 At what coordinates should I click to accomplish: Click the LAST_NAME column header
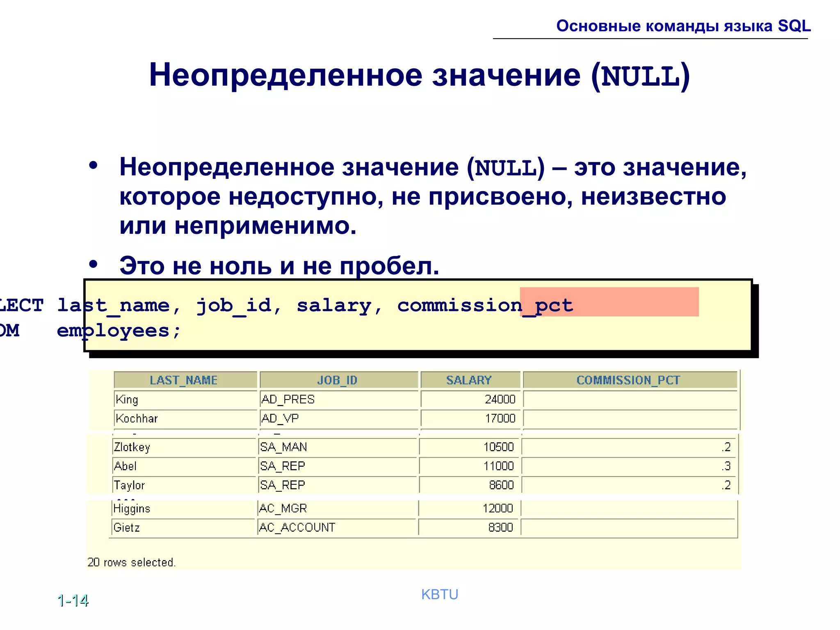point(185,380)
